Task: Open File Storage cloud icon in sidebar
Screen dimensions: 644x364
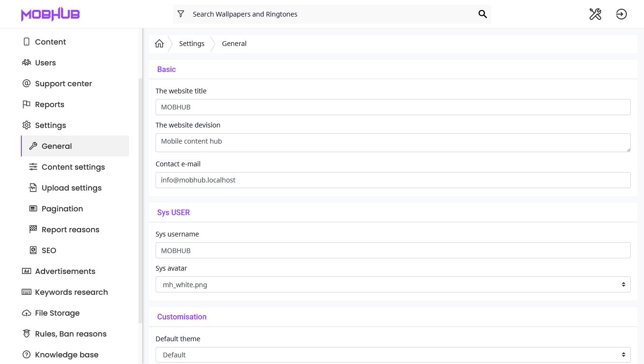Action: (27, 313)
